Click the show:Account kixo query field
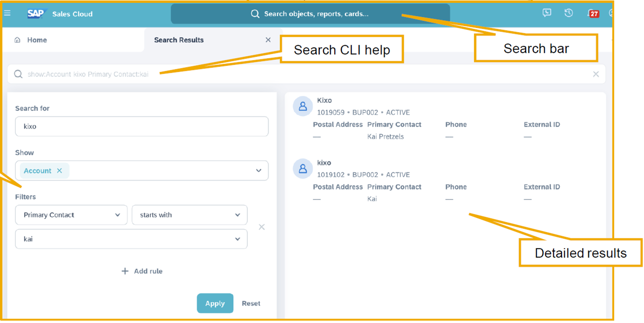Viewport: 644px width, 323px height. [x=306, y=74]
